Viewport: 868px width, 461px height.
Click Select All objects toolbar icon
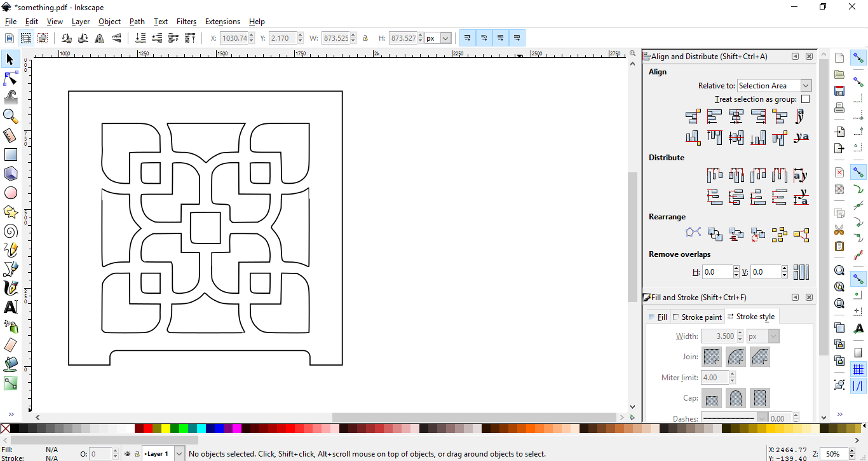(x=10, y=38)
